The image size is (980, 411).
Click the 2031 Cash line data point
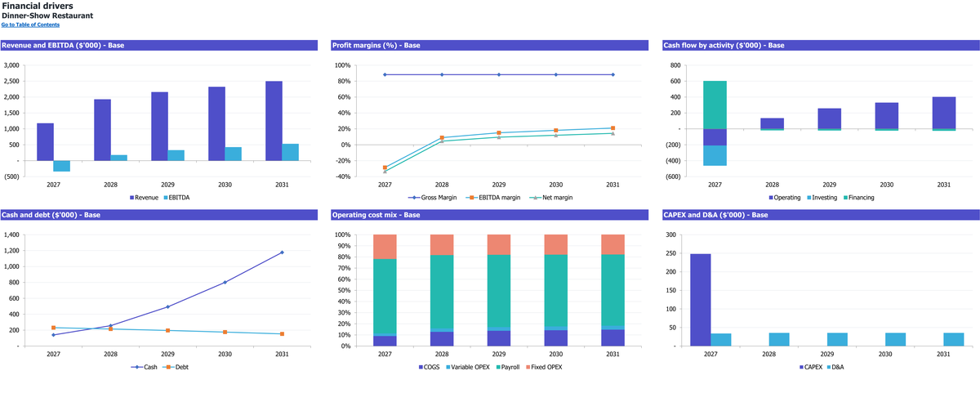(x=282, y=252)
